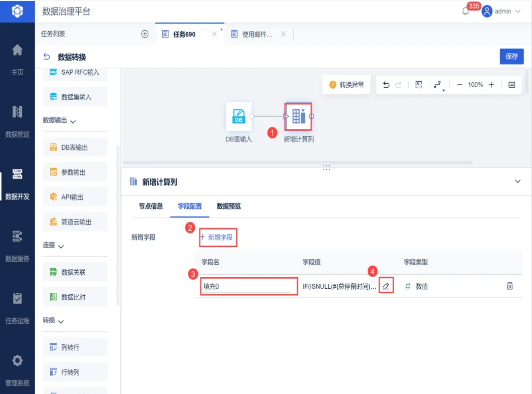Image resolution: width=532 pixels, height=394 pixels.
Task: Collapse the 新增计算列 config panel
Action: (x=518, y=181)
